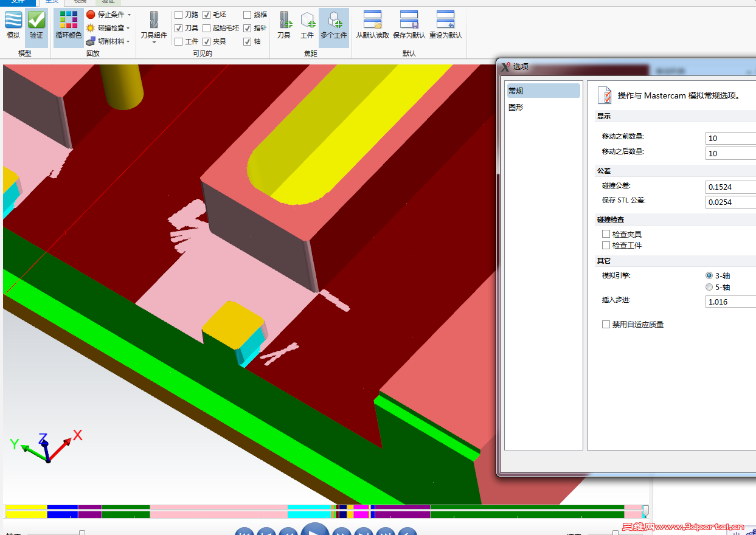Viewport: 756px width, 535px height.
Task: Uncheck the 毛坯 stock checkbox
Action: [207, 15]
